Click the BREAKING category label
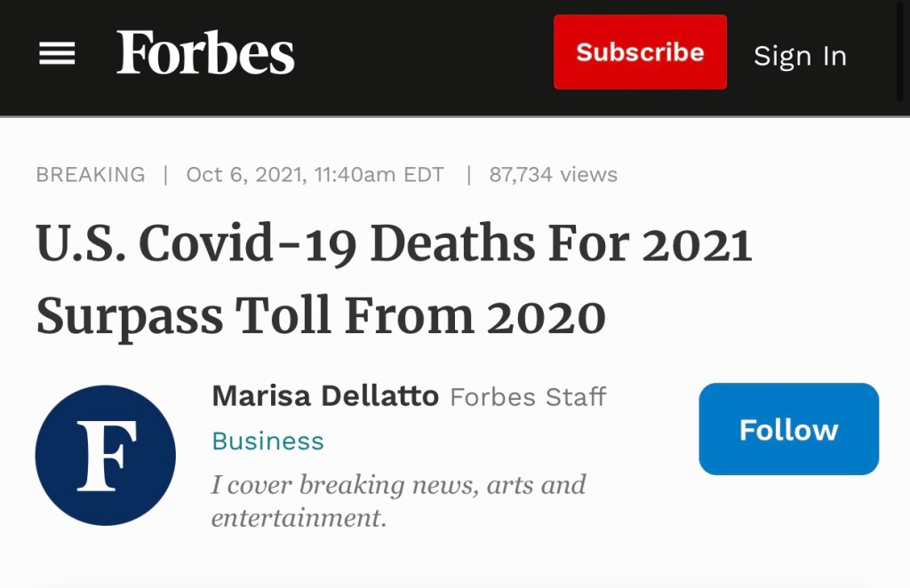910x588 pixels. (x=90, y=175)
